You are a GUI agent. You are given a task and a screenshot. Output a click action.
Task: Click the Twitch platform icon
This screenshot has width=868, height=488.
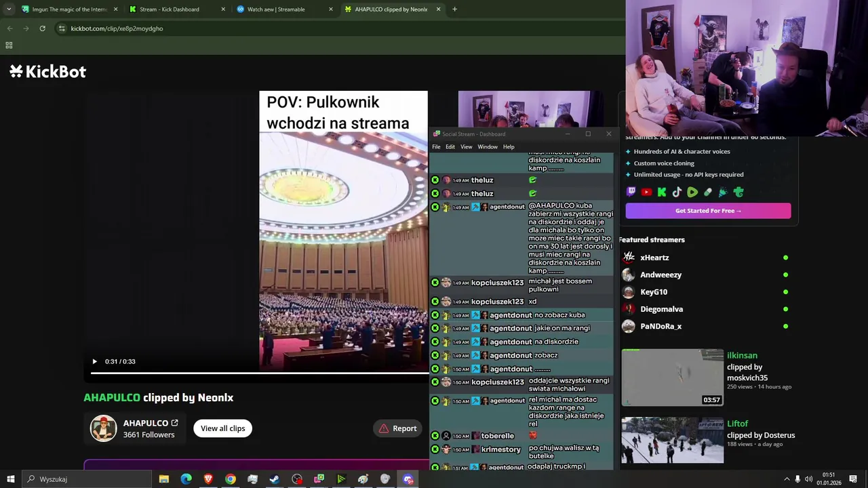click(x=631, y=192)
